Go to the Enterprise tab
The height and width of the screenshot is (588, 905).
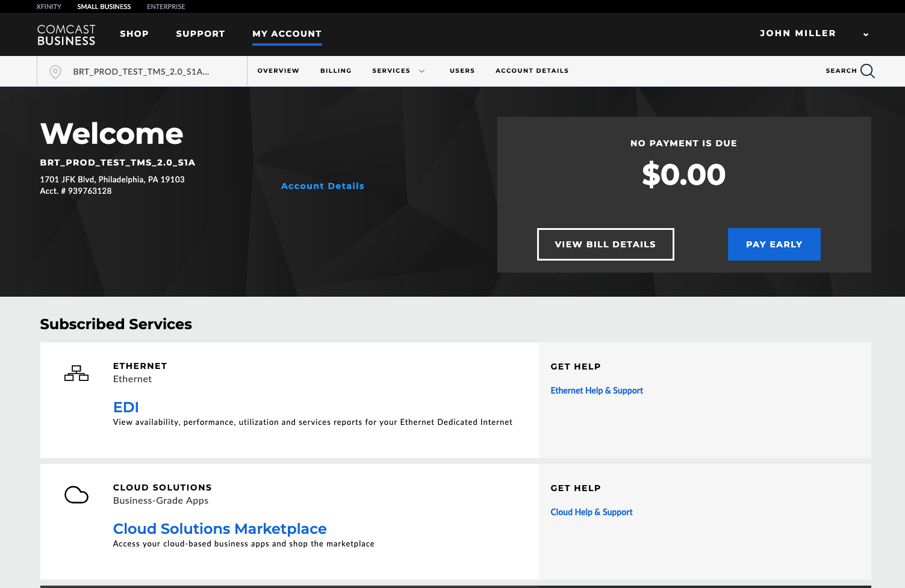coord(166,7)
